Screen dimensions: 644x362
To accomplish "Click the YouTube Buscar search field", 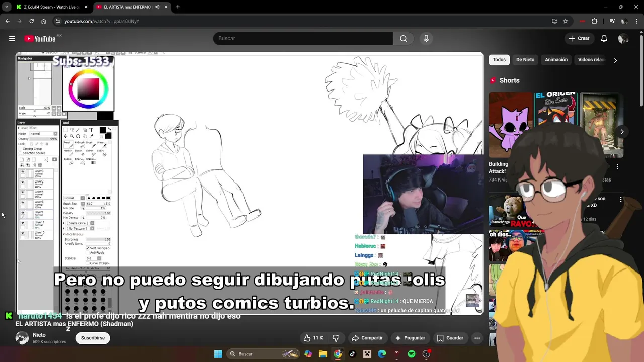I will [303, 39].
